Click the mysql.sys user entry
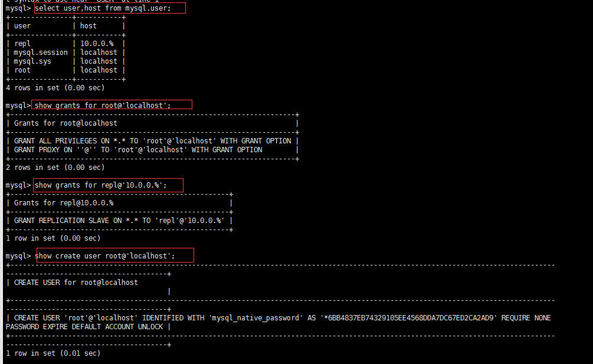 point(34,61)
